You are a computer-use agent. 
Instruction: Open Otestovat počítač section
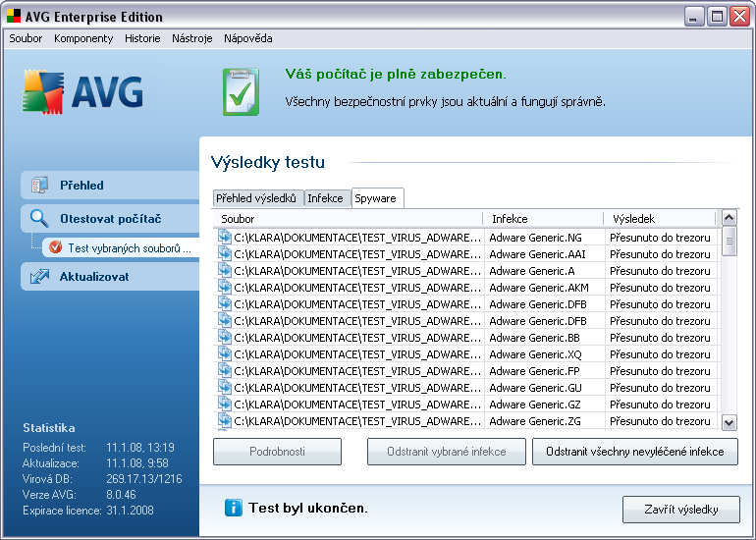click(110, 219)
